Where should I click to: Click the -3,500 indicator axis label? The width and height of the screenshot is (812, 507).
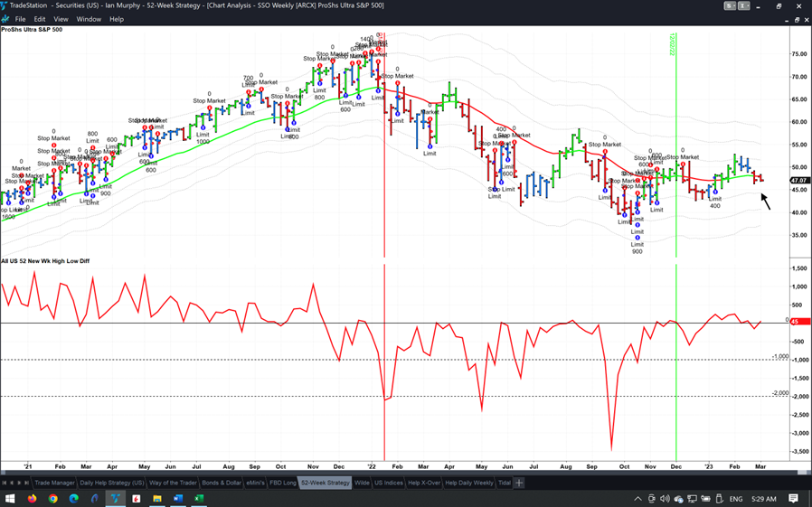[799, 452]
